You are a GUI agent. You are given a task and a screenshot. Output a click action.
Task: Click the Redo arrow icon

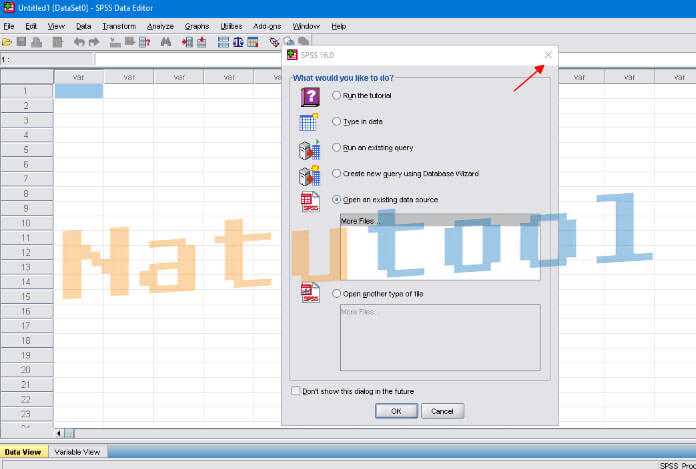click(94, 43)
